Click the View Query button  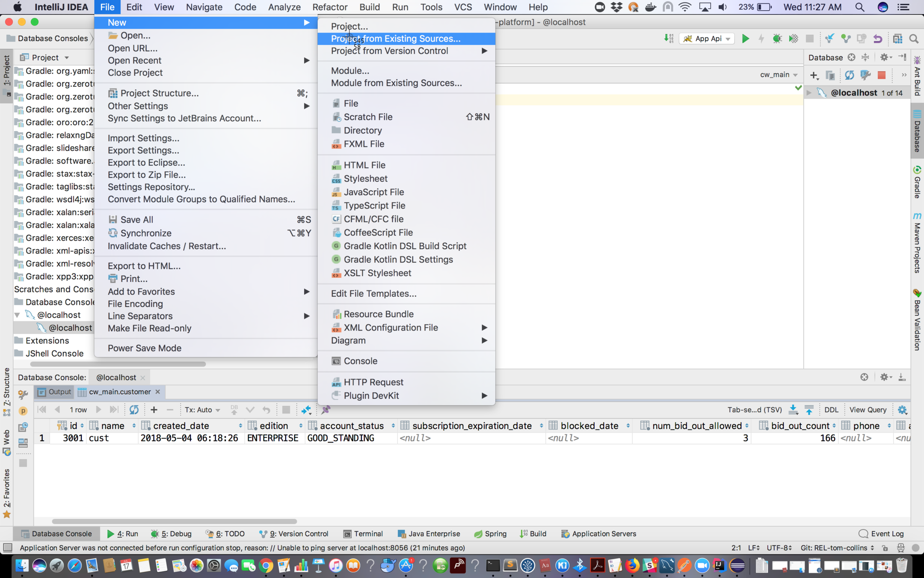click(x=868, y=410)
